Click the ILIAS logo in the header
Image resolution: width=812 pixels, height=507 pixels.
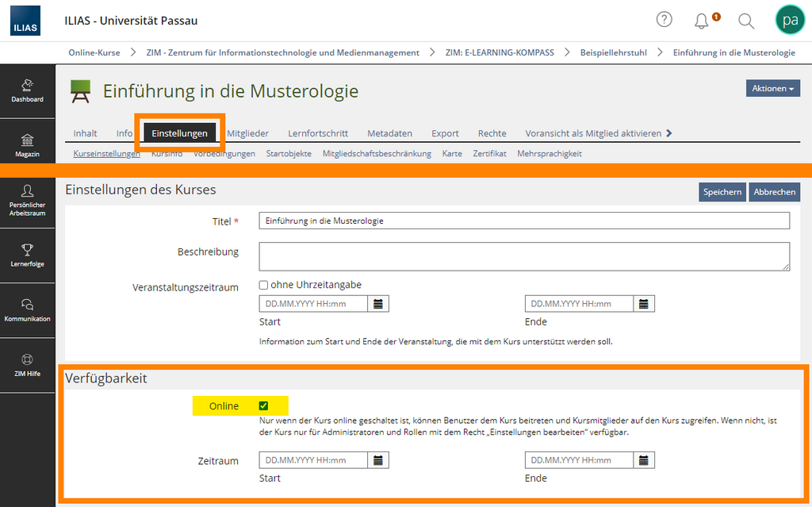coord(25,21)
